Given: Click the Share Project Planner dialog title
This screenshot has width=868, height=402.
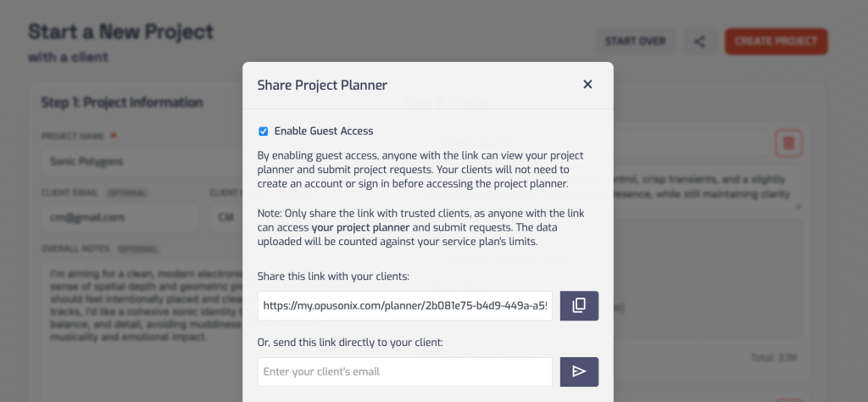Looking at the screenshot, I should [322, 85].
